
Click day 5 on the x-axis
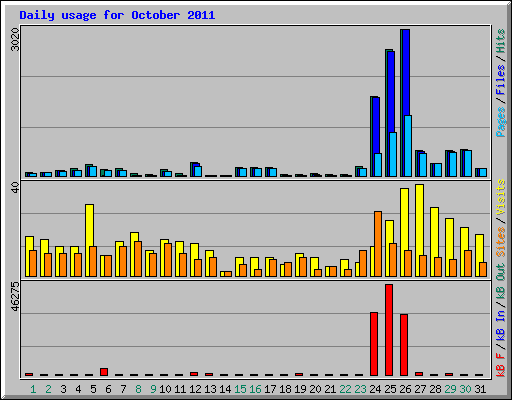tap(93, 389)
